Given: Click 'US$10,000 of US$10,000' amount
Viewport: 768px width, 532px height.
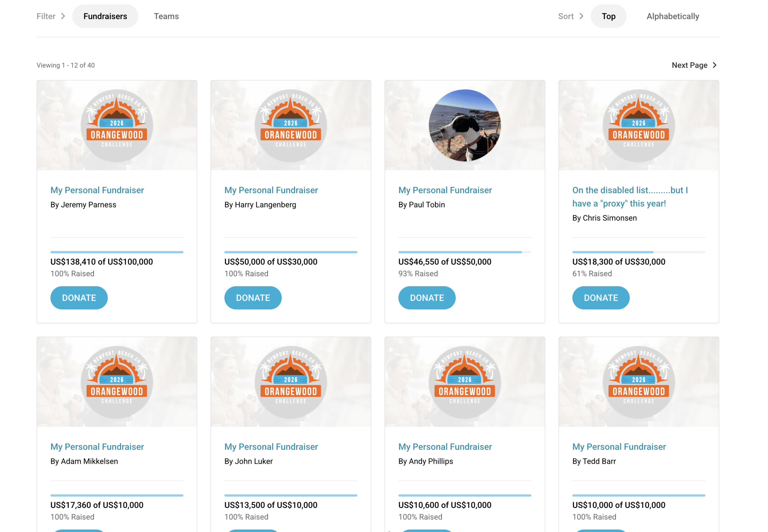Looking at the screenshot, I should 619,505.
